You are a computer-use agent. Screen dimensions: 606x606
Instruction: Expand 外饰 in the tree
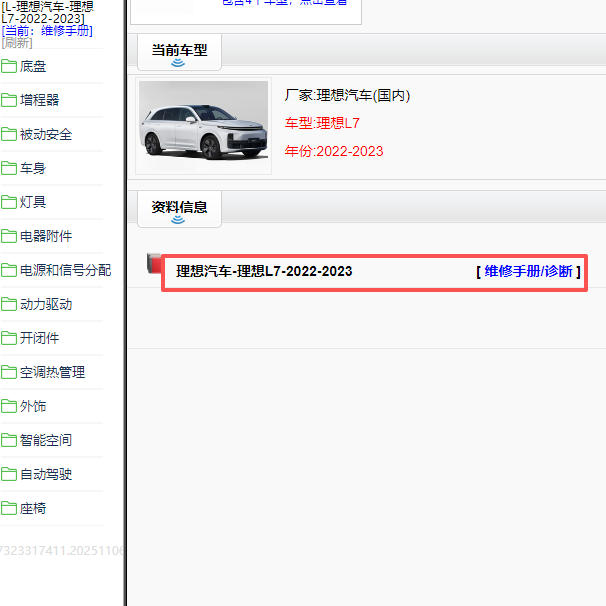point(33,406)
